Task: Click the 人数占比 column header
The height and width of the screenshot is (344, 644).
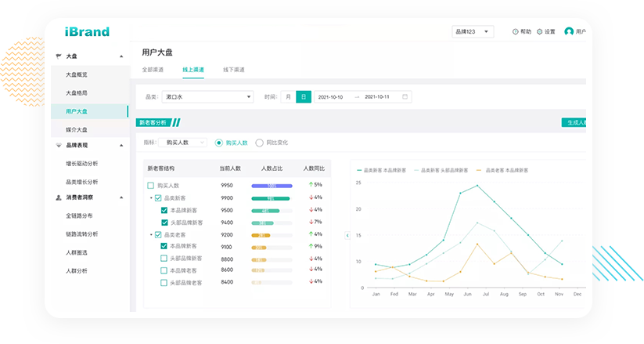Action: pos(272,168)
